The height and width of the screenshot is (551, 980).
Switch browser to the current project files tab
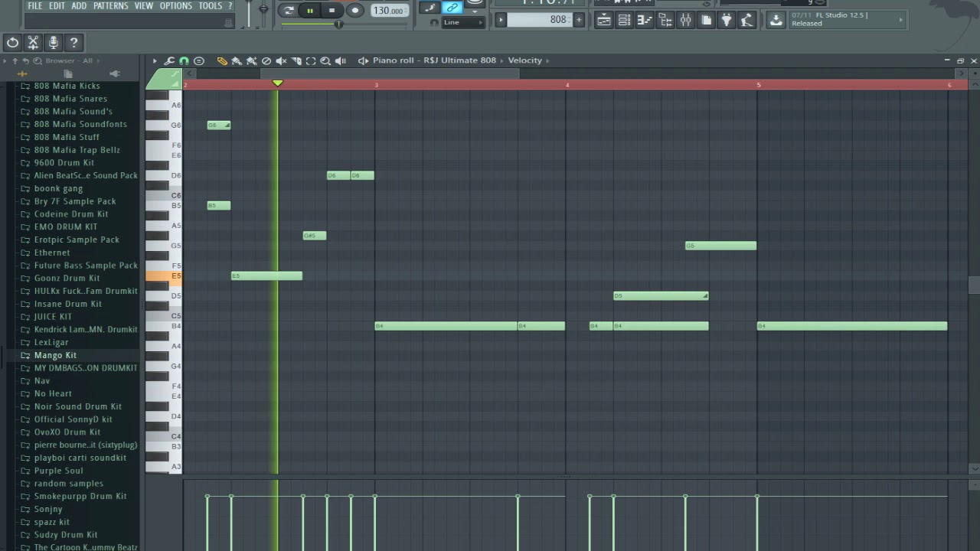coord(67,73)
